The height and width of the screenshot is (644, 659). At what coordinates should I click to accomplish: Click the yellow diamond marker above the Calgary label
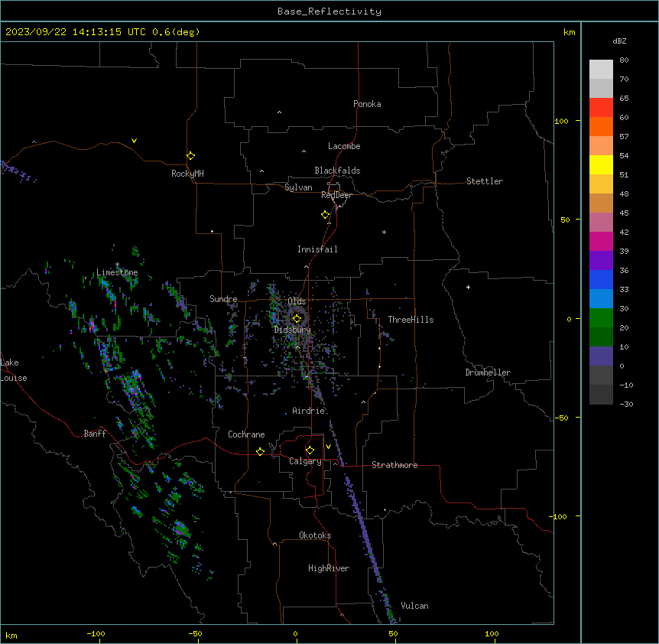click(x=310, y=450)
